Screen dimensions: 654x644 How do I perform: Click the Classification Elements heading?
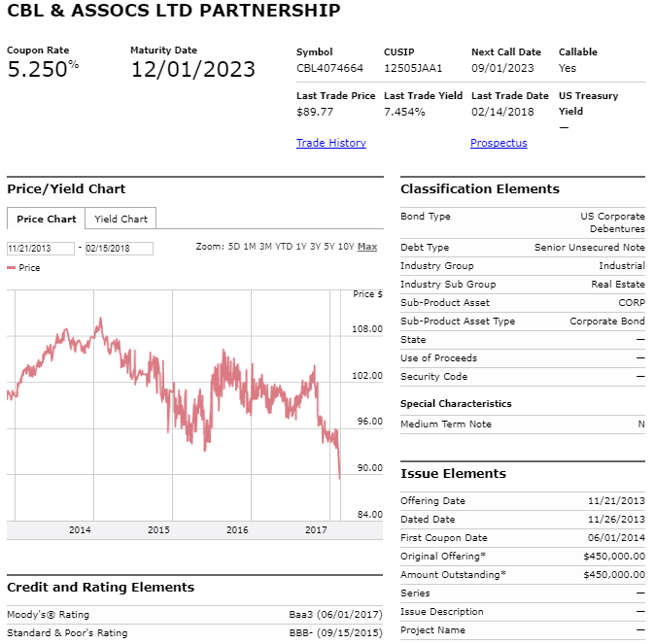pyautogui.click(x=480, y=188)
